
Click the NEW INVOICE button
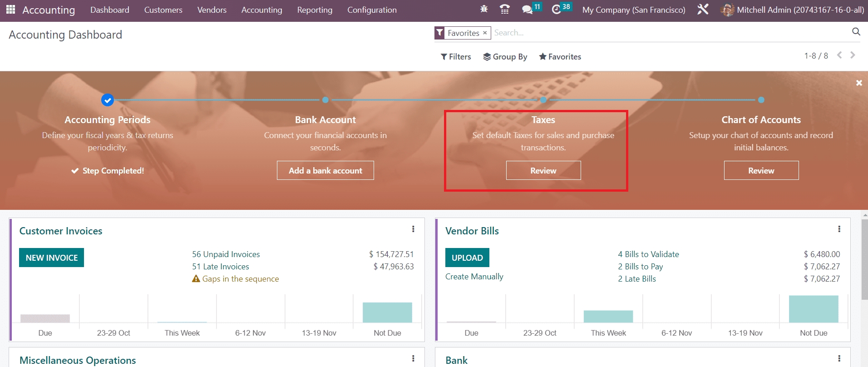tap(52, 258)
